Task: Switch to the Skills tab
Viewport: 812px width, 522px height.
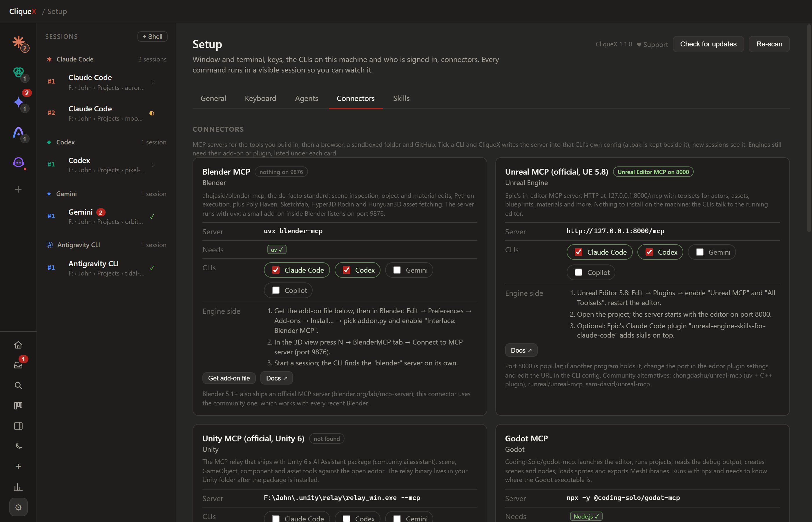Action: coord(401,98)
